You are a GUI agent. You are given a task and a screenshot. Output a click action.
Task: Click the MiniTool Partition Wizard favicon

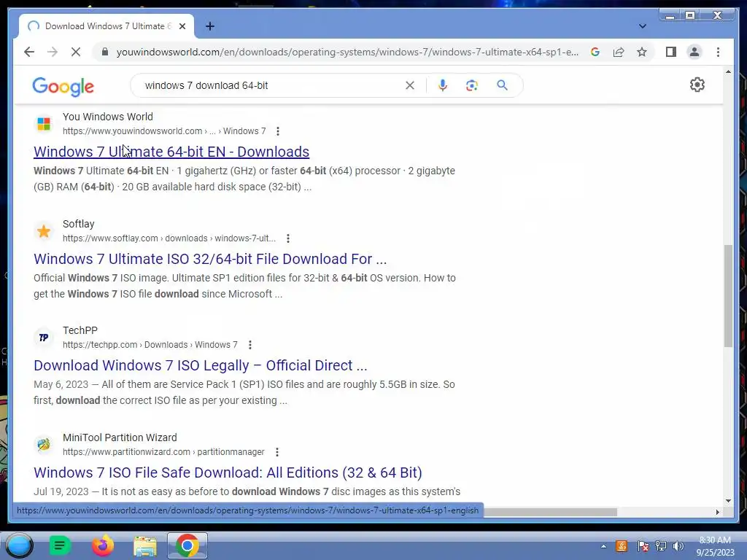coord(44,445)
